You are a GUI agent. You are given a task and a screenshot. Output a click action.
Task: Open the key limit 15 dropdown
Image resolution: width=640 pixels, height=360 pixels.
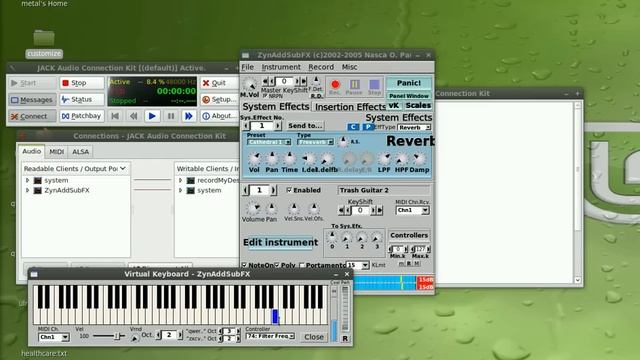358,265
